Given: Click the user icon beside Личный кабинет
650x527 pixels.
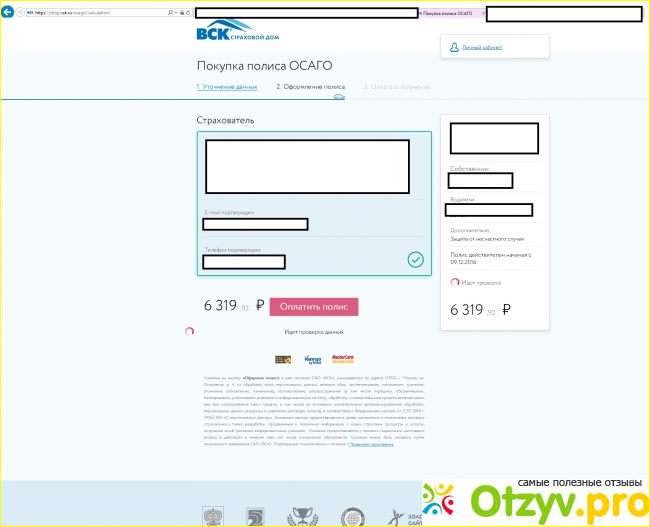Looking at the screenshot, I should [454, 46].
